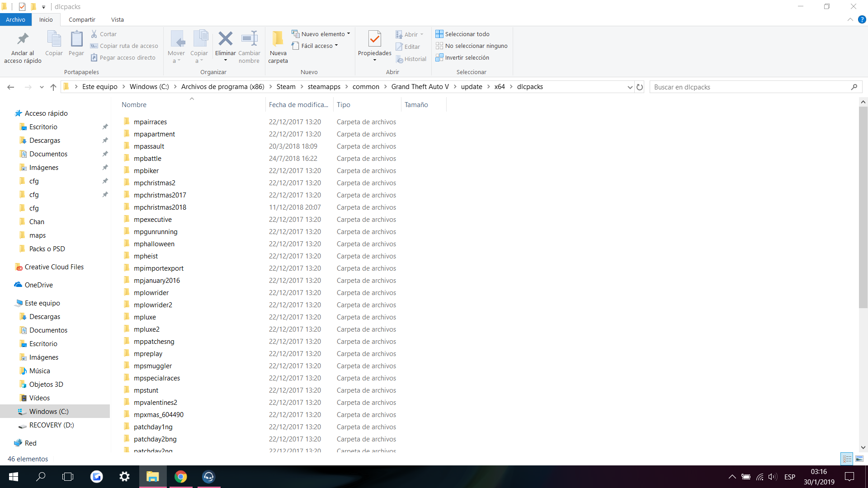The image size is (868, 488).
Task: Open address bar history dropdown arrow
Action: pyautogui.click(x=630, y=87)
